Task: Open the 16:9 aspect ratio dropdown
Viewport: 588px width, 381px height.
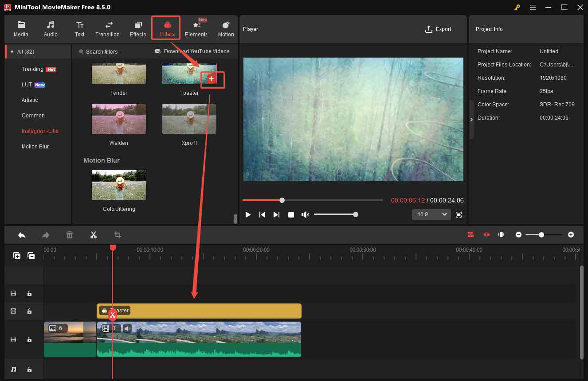Action: coord(431,214)
